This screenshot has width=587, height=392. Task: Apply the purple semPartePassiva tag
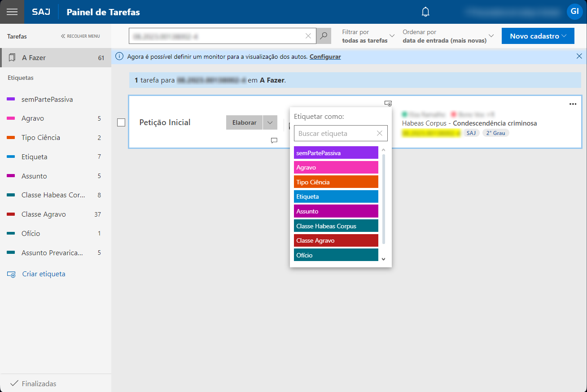(x=336, y=153)
